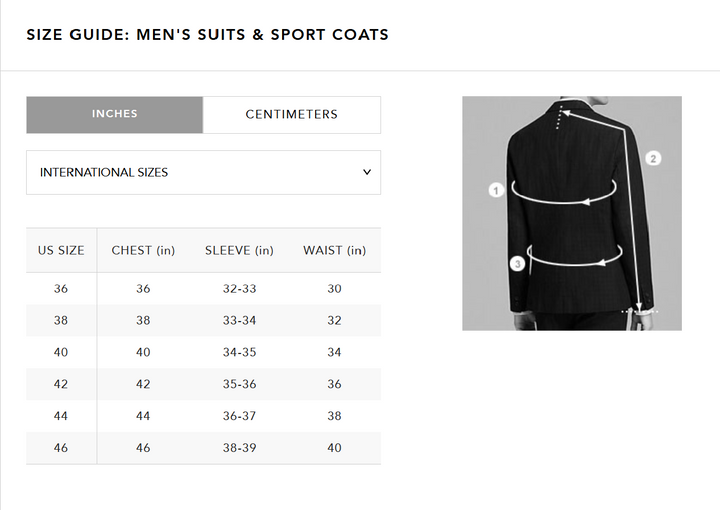This screenshot has height=510, width=720.
Task: Switch to the INCHES tab
Action: 115,114
